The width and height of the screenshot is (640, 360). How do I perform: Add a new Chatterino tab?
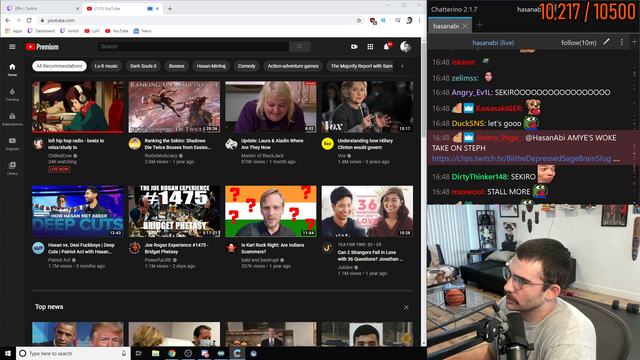pos(480,25)
